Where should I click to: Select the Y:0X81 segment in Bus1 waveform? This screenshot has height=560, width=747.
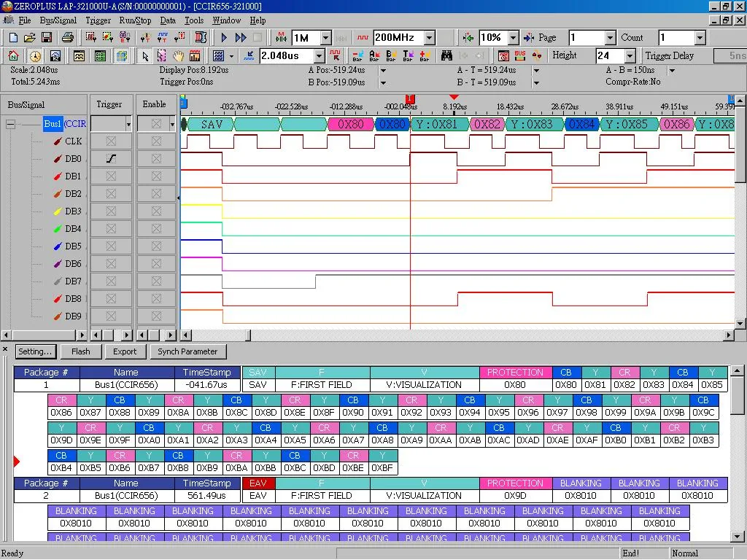438,125
